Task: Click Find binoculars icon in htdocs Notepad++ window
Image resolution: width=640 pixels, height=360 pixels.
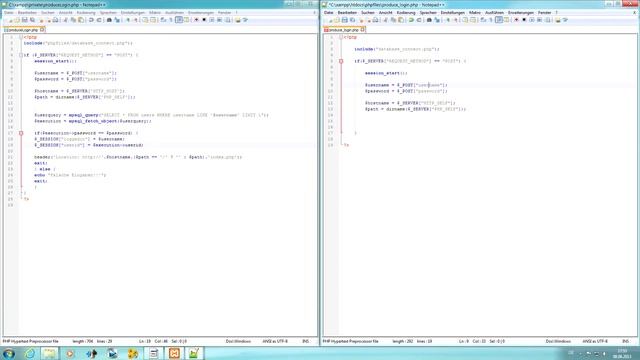Action: click(x=429, y=20)
